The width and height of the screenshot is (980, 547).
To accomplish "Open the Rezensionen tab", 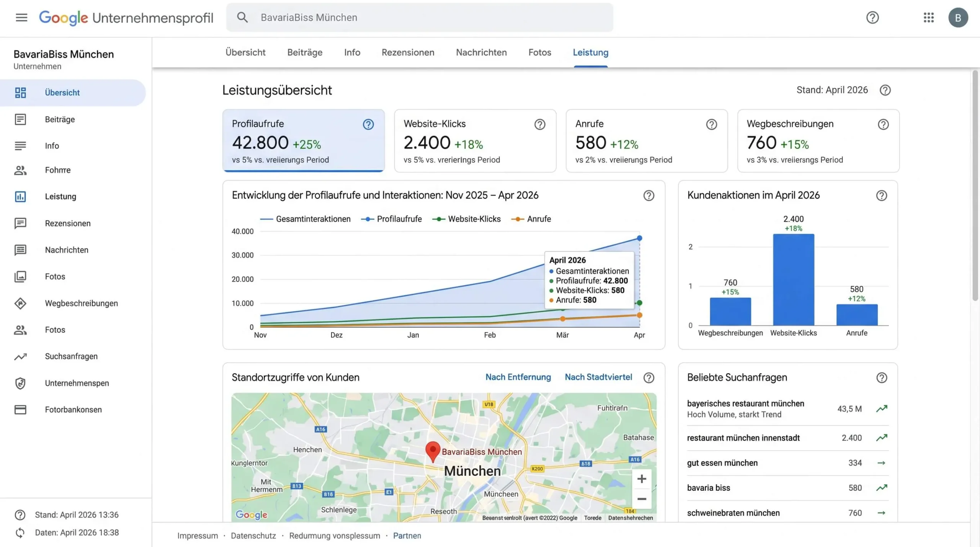I will (x=408, y=52).
